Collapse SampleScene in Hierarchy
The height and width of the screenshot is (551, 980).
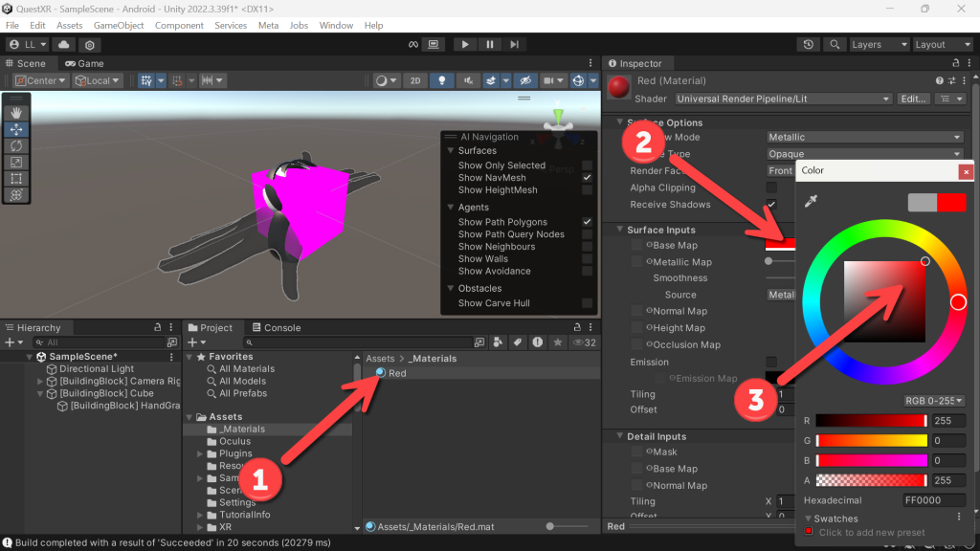tap(29, 357)
